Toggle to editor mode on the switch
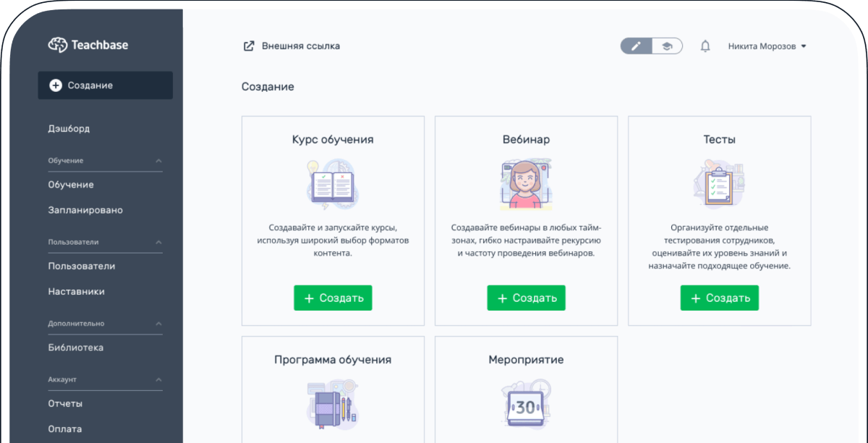 click(635, 45)
